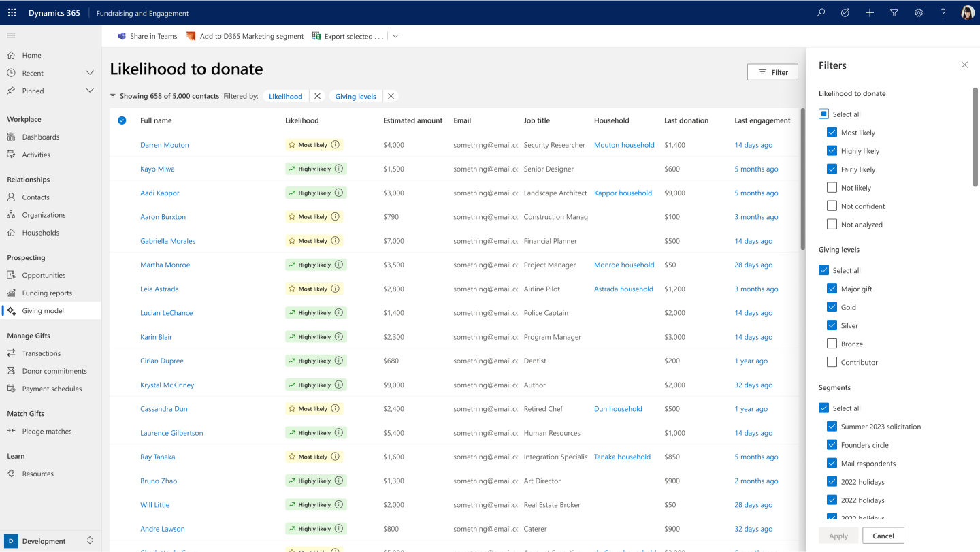Go to Donor commitments in the sidebar
980x552 pixels.
pos(54,371)
